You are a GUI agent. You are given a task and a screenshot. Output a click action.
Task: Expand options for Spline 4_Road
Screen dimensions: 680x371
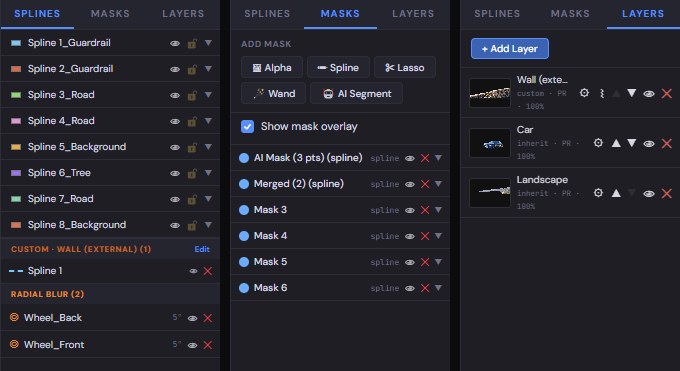[208, 121]
